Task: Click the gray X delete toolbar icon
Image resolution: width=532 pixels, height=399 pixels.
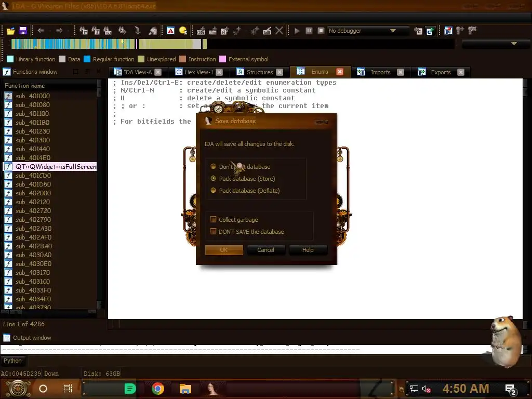Action: (x=279, y=31)
